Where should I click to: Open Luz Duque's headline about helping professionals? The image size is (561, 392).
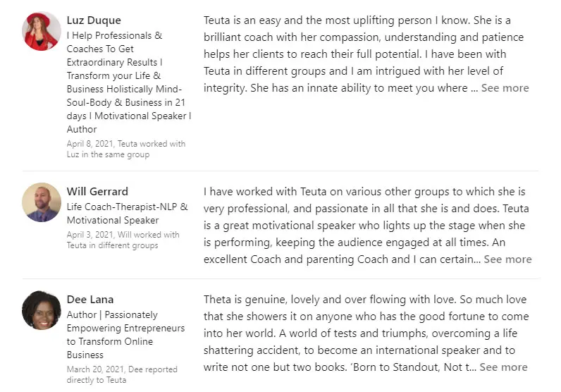coord(129,82)
